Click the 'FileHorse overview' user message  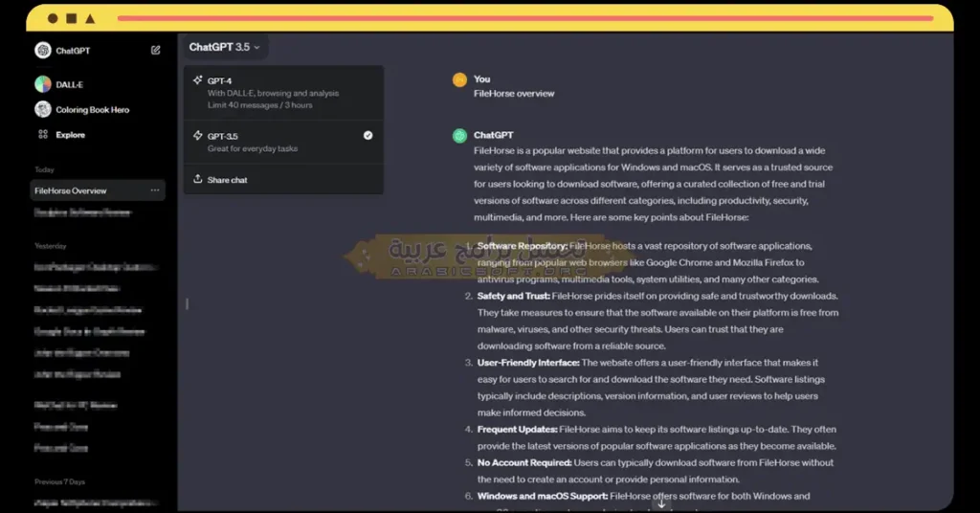click(x=514, y=93)
